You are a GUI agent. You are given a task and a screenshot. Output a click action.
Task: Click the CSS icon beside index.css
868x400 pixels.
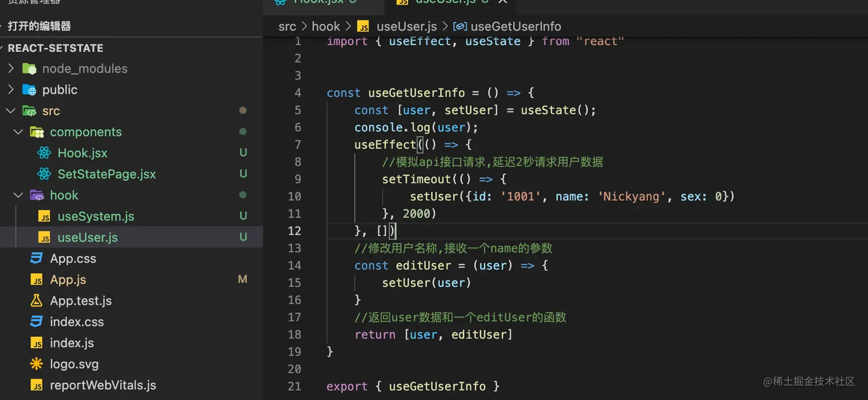37,321
